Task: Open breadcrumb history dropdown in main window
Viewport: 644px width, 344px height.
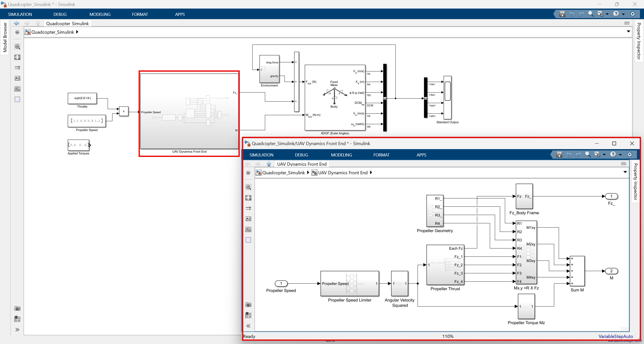Action: tap(628, 32)
